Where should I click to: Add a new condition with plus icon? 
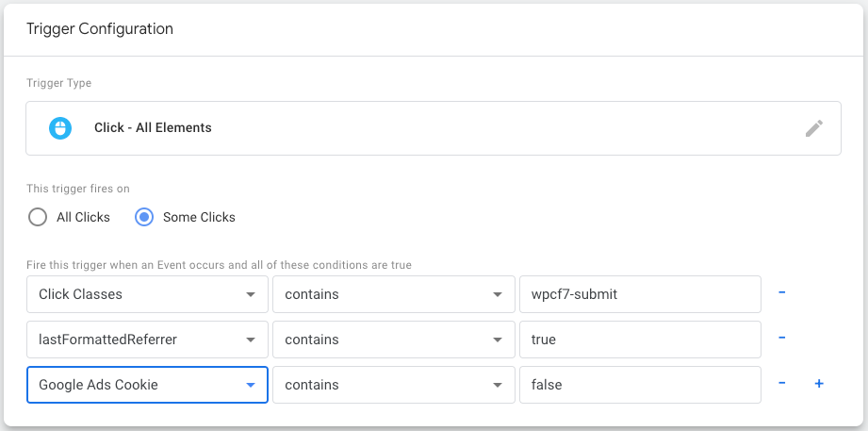(x=818, y=384)
